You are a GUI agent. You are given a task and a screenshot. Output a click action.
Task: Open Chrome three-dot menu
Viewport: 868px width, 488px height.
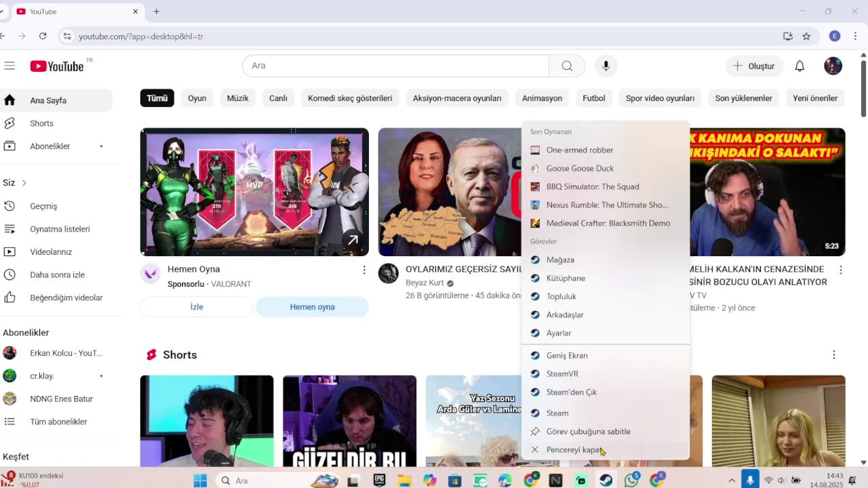click(856, 36)
